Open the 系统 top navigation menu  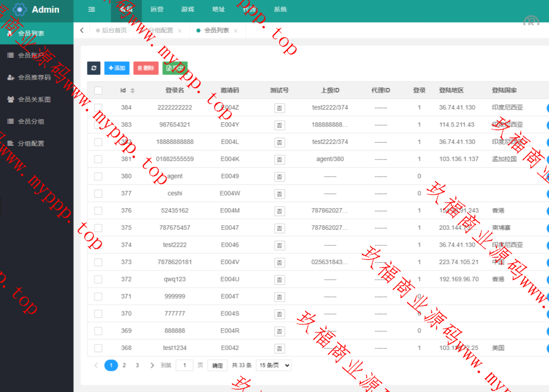(280, 9)
